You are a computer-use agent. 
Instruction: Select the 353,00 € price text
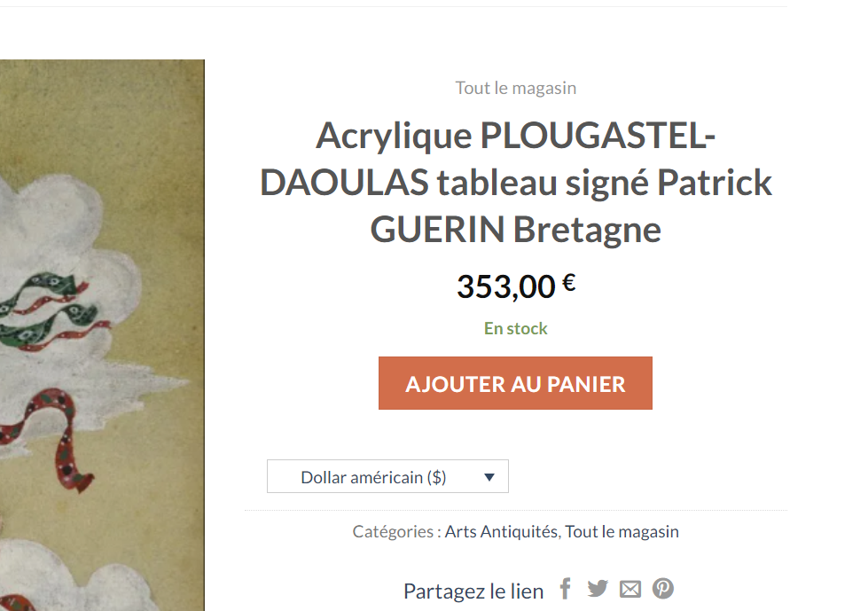(x=516, y=286)
